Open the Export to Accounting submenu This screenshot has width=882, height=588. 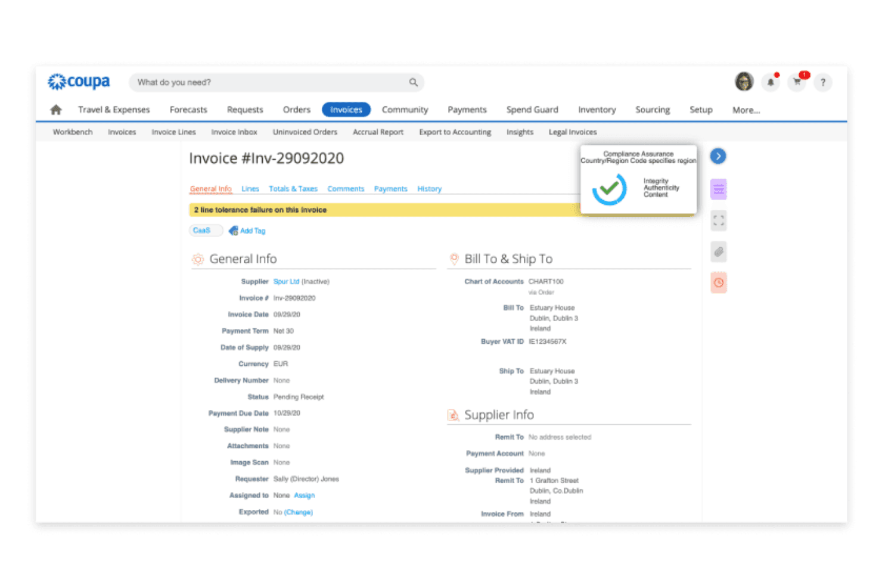click(455, 132)
